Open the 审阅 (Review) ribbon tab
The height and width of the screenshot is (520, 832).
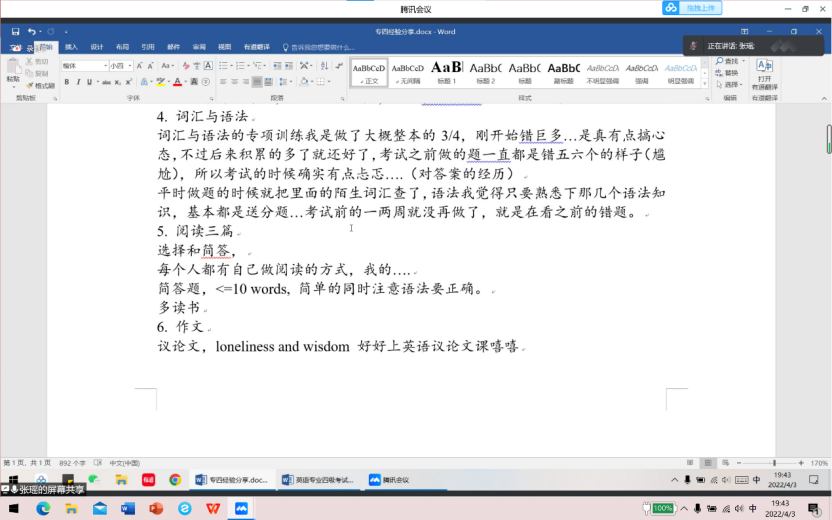tap(199, 47)
